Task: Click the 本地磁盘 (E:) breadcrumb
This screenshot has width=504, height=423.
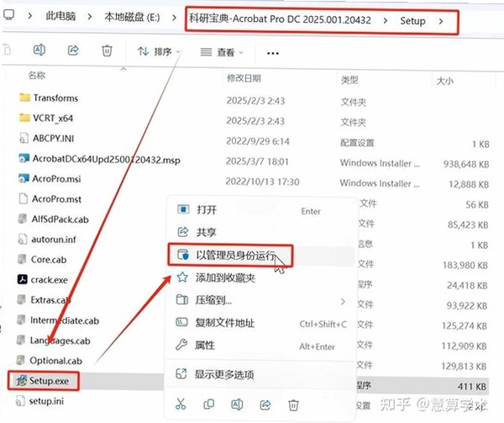Action: point(132,17)
